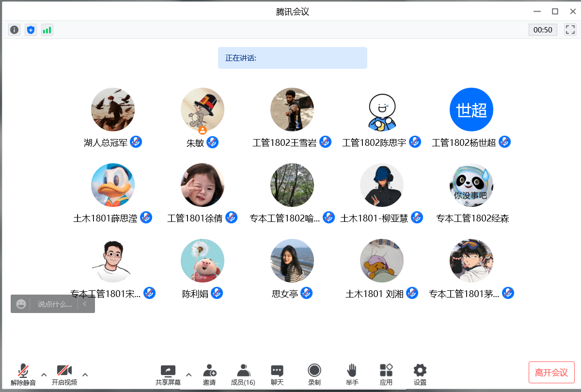Turn on camera with 开启视频

(x=64, y=375)
